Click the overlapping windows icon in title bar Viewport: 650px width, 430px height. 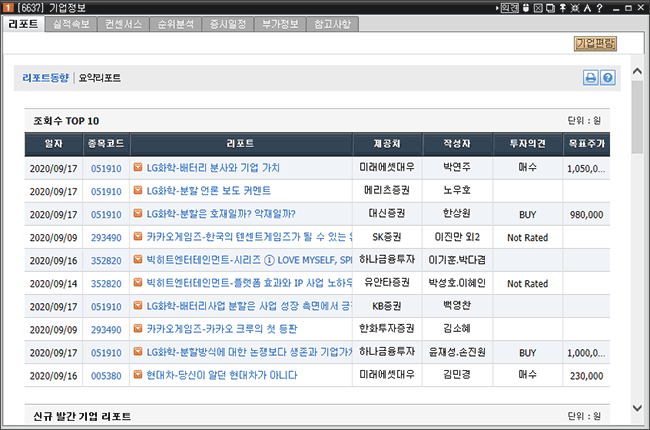coord(551,8)
